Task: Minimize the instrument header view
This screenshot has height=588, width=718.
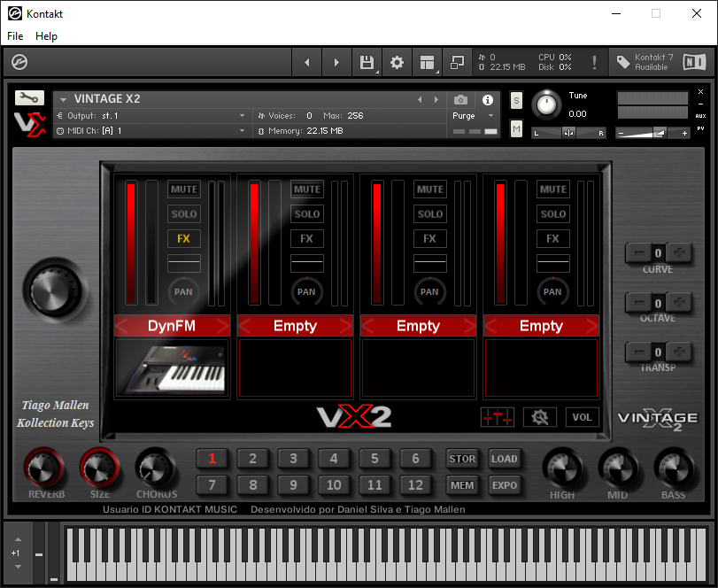Action: [700, 104]
